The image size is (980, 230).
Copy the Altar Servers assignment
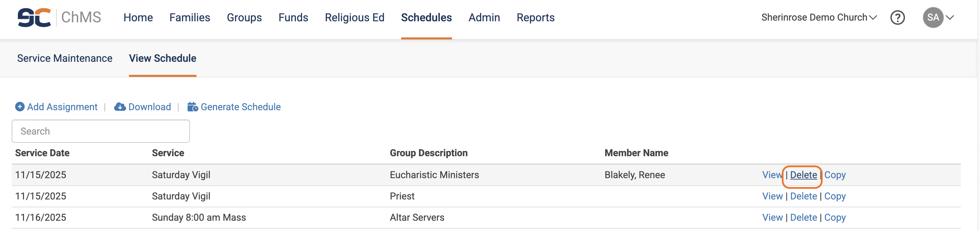coord(835,218)
